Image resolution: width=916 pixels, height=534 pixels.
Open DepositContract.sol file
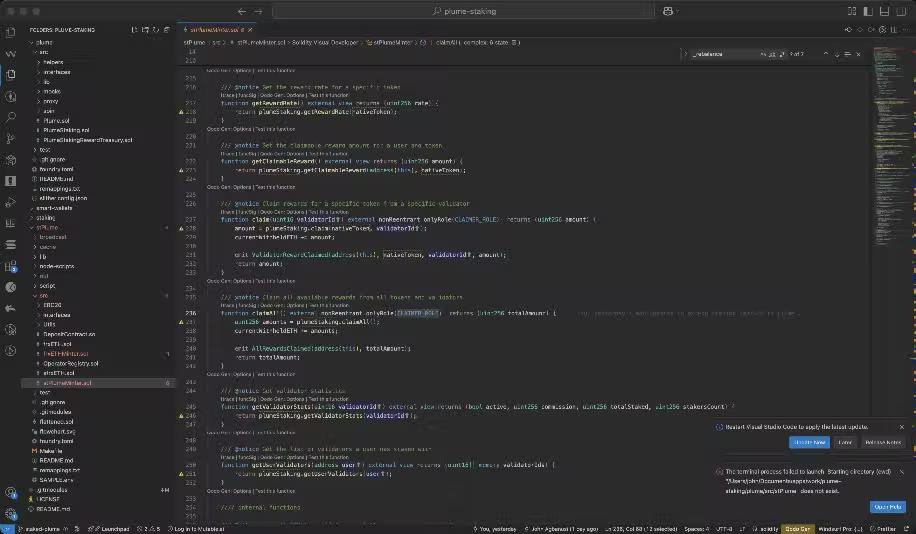69,334
